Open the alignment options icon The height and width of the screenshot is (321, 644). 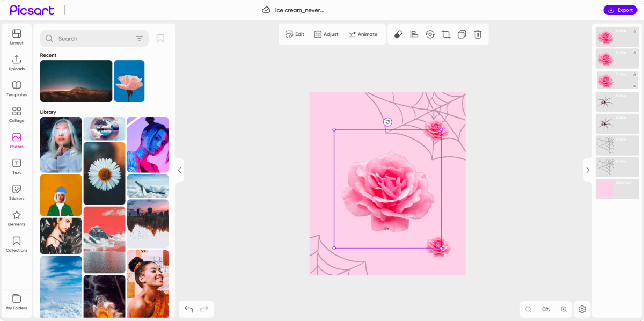click(414, 34)
